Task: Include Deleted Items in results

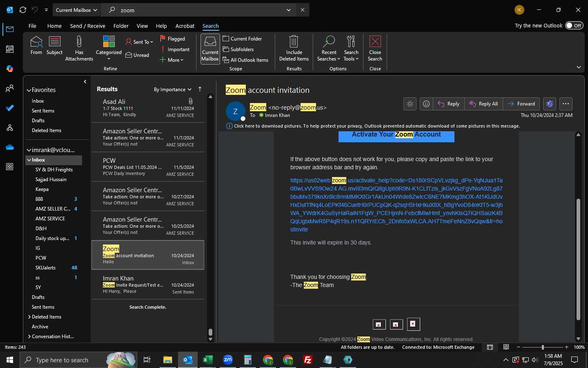Action: pos(294,48)
